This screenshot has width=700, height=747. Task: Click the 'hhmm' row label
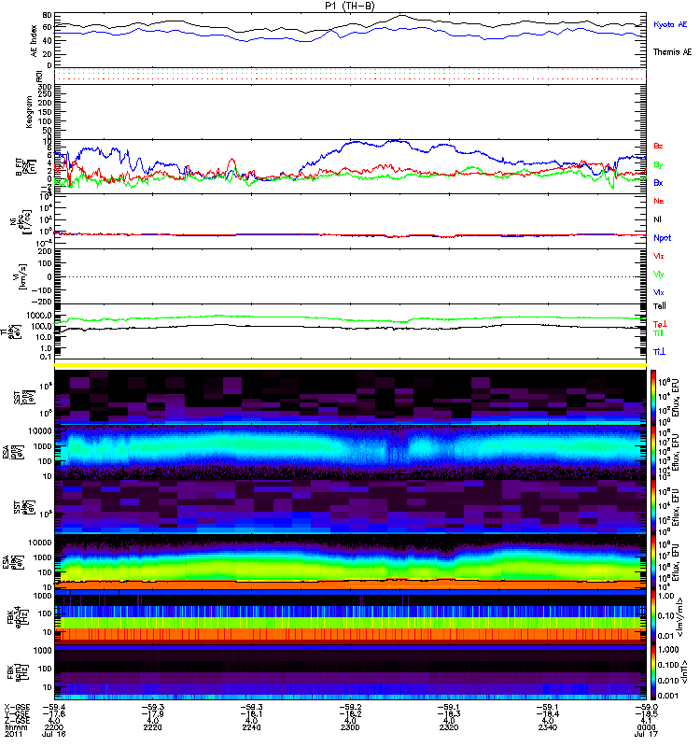[15, 727]
